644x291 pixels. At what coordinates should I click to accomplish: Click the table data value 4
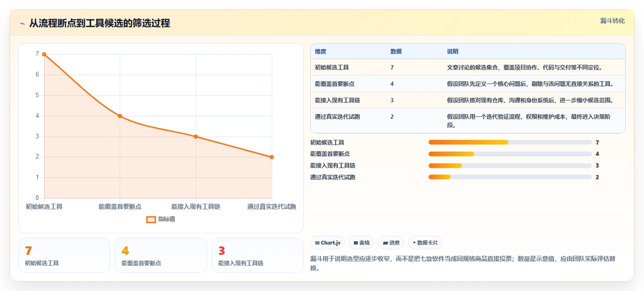tap(392, 84)
